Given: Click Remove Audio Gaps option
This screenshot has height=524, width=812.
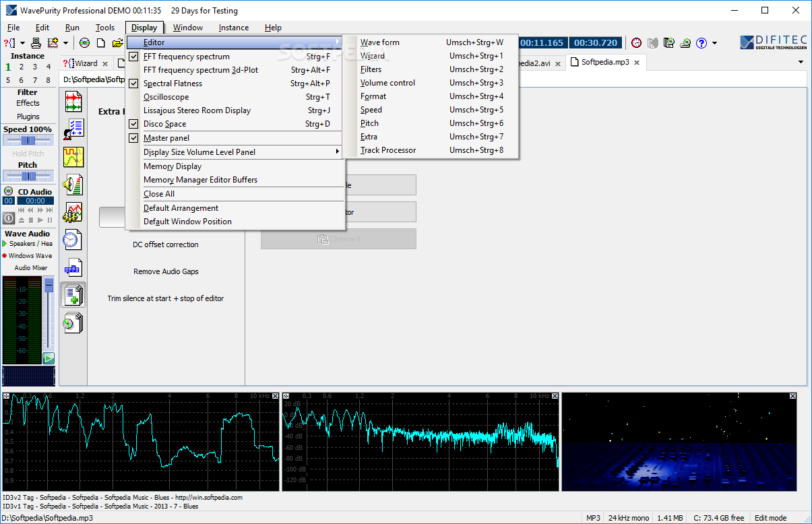Looking at the screenshot, I should point(166,271).
